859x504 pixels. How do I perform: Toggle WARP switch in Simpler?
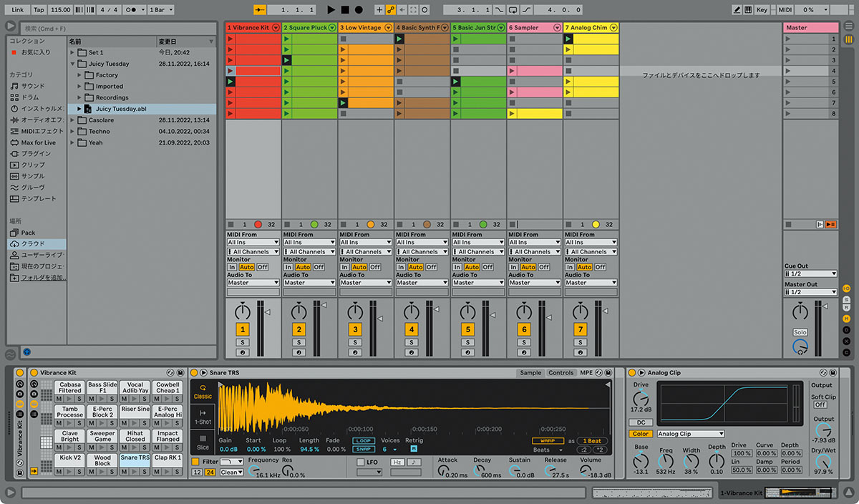[548, 440]
